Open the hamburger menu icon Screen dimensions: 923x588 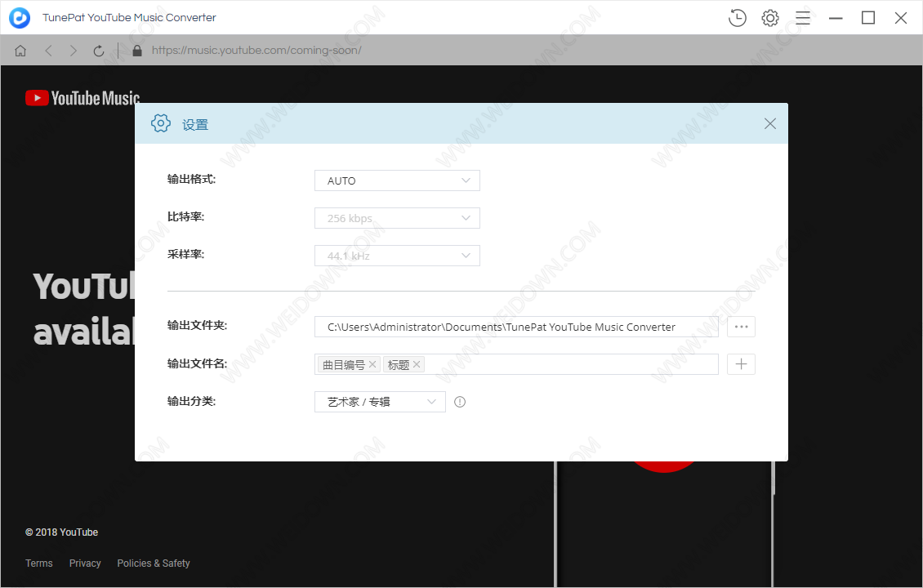tap(803, 18)
